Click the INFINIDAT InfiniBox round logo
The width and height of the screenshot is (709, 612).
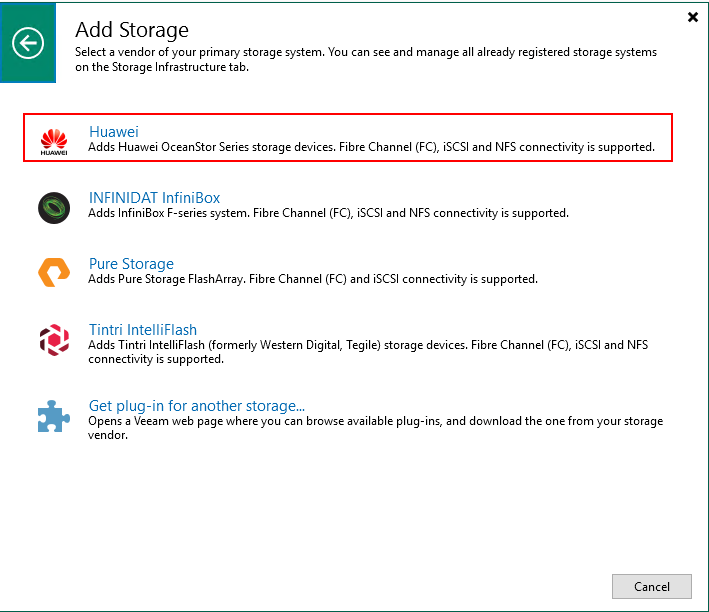pos(54,208)
